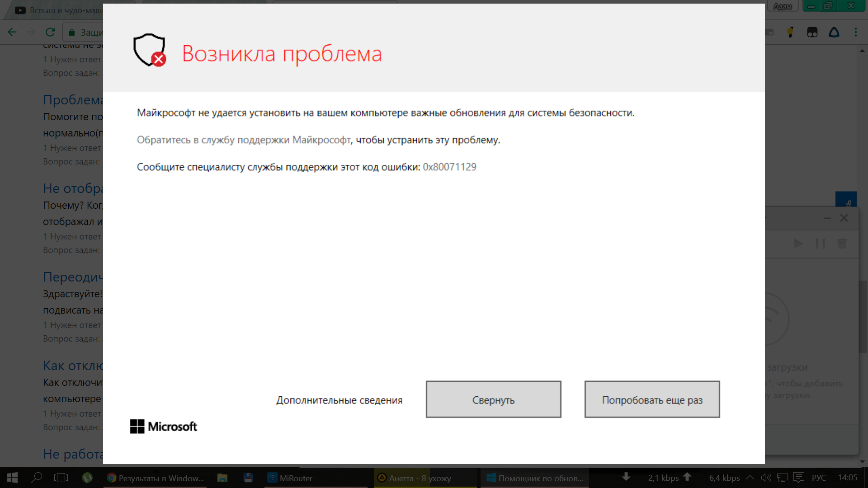Click the yellow circle extension icon
Image resolution: width=868 pixels, height=488 pixels.
790,32
